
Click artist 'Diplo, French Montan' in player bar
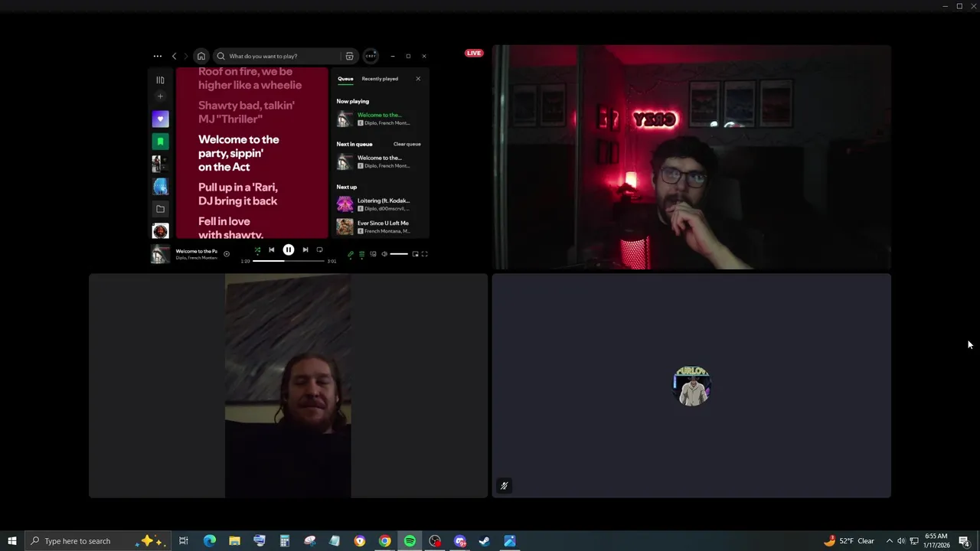click(196, 258)
